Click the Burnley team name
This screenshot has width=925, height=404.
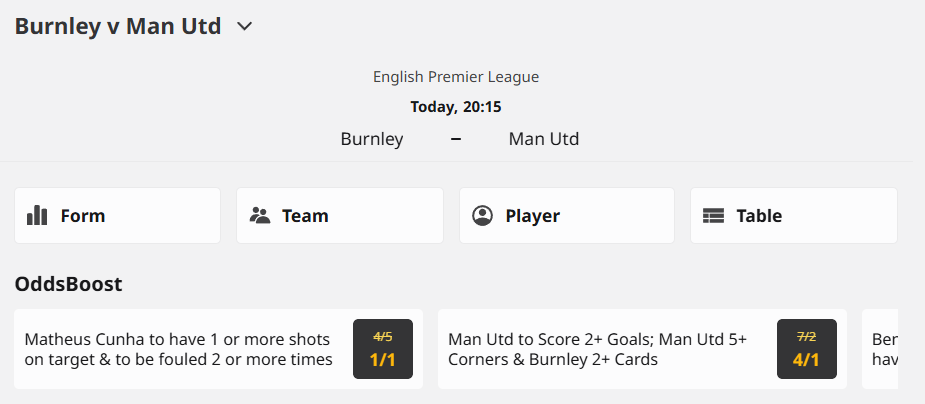pyautogui.click(x=372, y=139)
